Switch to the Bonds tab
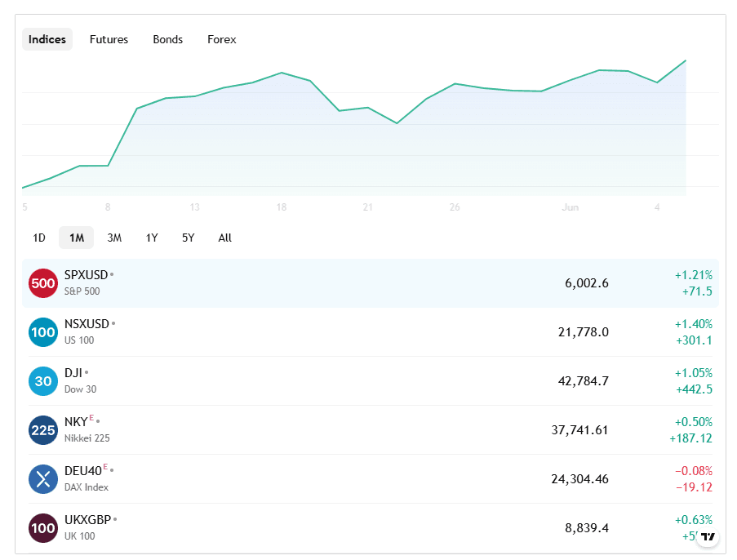 [168, 39]
